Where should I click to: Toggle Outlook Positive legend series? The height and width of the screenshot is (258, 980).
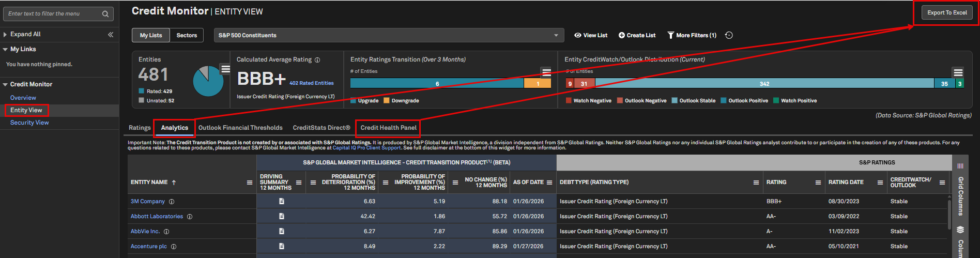click(x=744, y=101)
